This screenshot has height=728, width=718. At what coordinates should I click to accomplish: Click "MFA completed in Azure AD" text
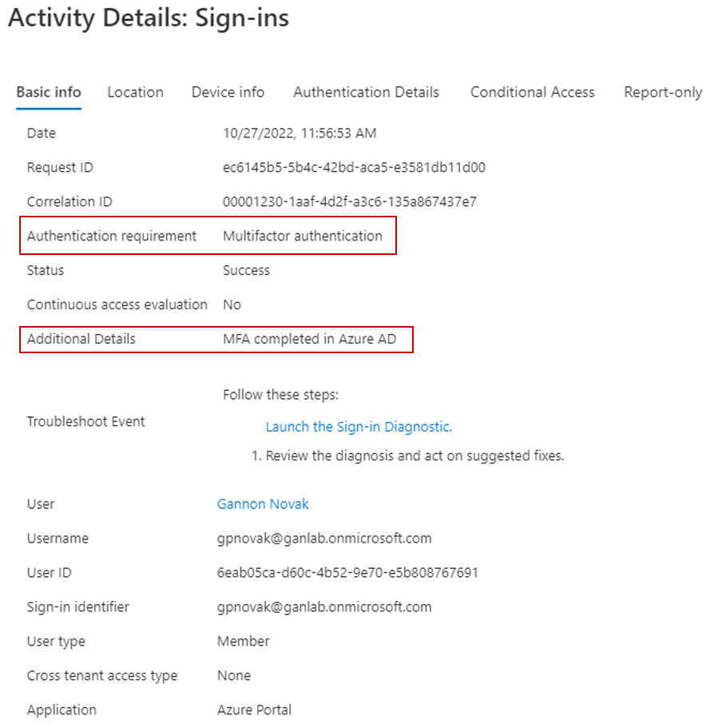click(x=309, y=339)
